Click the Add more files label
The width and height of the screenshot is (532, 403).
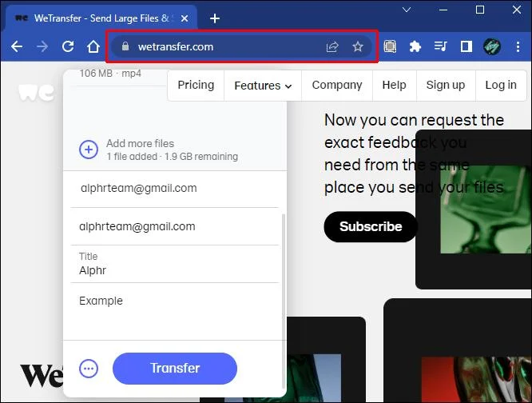click(140, 143)
